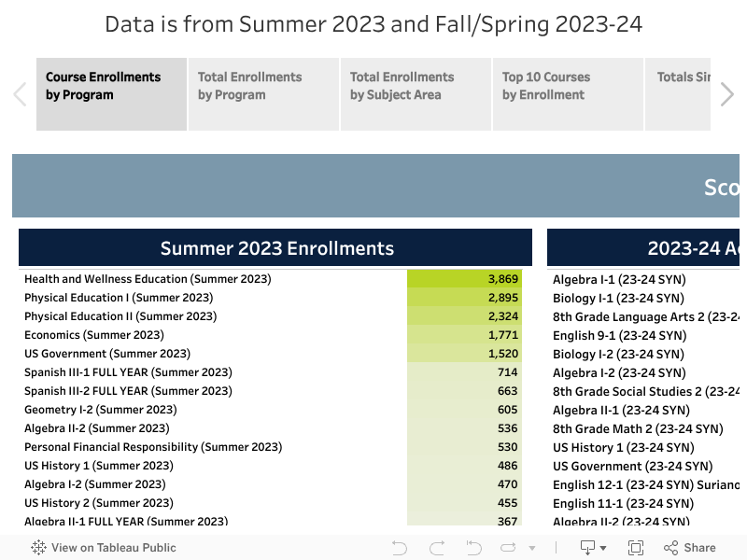This screenshot has height=560, width=747.
Task: Click the Refresh data icon
Action: [x=510, y=548]
